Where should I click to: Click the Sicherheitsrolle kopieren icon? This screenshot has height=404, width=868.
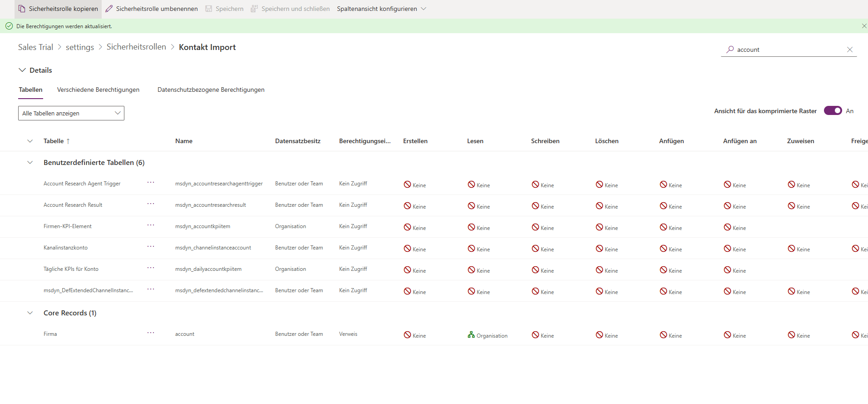[x=22, y=9]
